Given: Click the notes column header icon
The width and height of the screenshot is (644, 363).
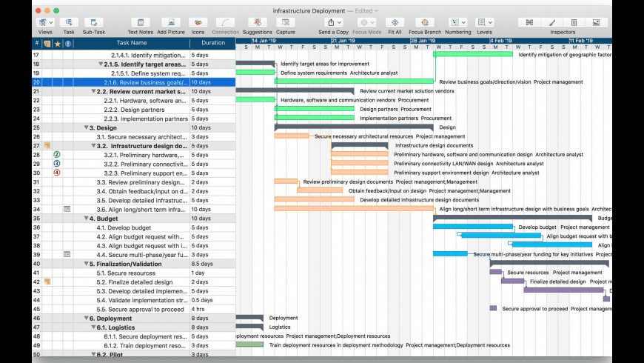Looking at the screenshot, I should (47, 43).
